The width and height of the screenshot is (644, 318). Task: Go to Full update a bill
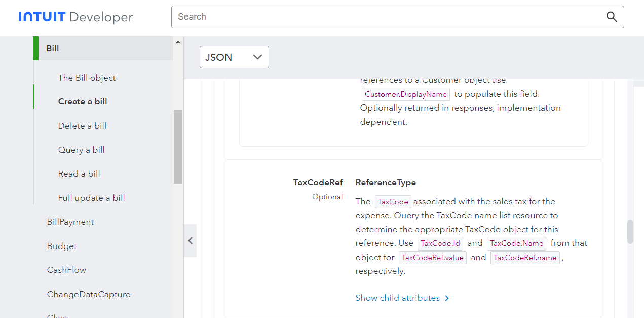point(91,198)
